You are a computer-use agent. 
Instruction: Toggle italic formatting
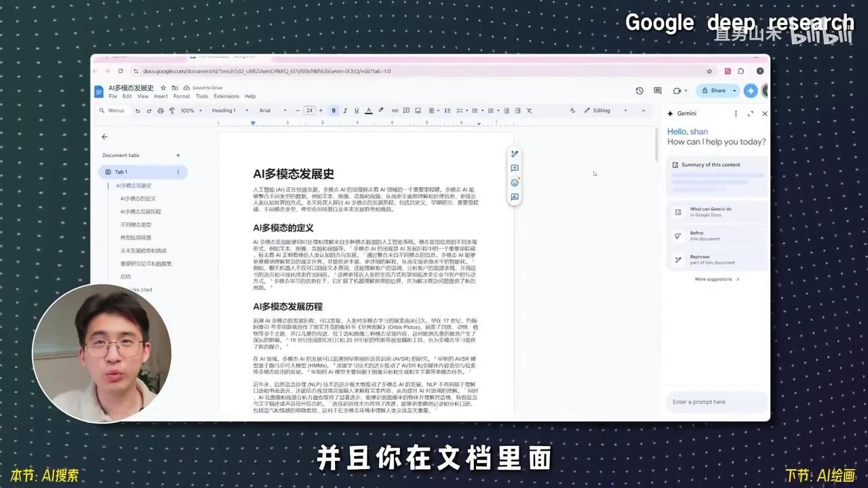click(345, 110)
